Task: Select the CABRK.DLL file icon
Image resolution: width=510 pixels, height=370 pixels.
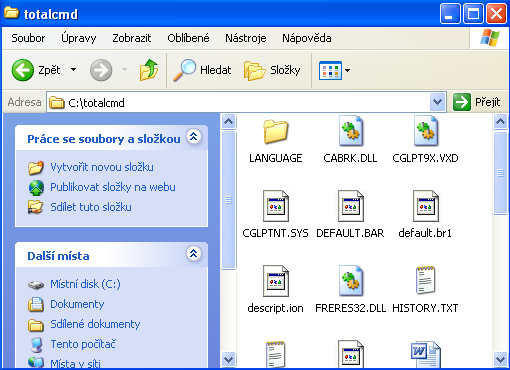Action: tap(350, 131)
